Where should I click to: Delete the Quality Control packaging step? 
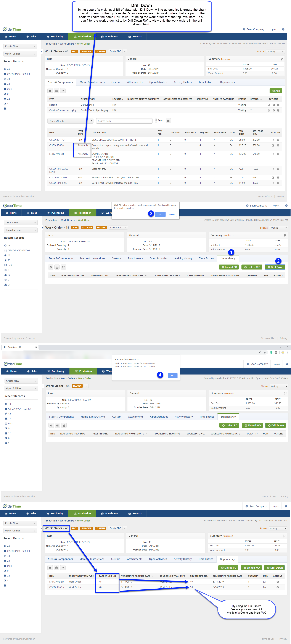(274, 110)
